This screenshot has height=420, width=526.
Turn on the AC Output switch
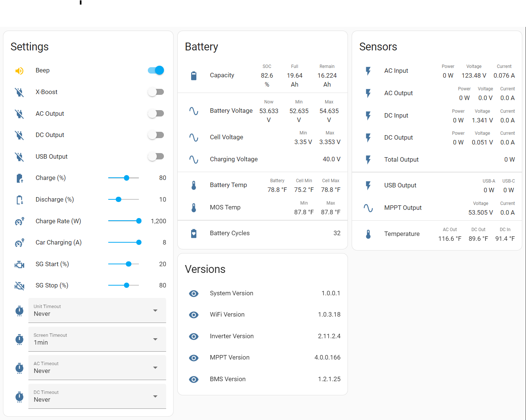156,113
